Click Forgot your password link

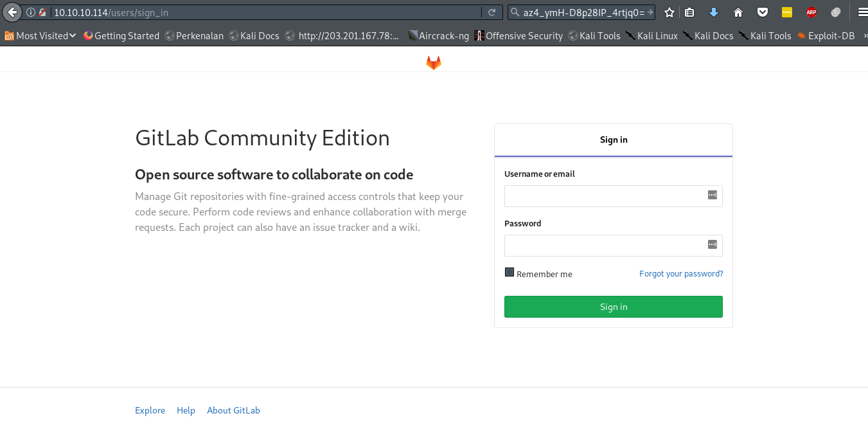point(681,274)
